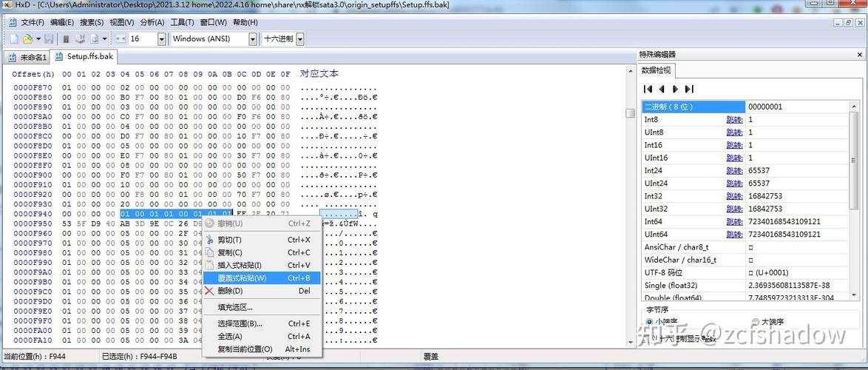Select 大端序 byte order radio button
868x370 pixels.
tap(755, 322)
